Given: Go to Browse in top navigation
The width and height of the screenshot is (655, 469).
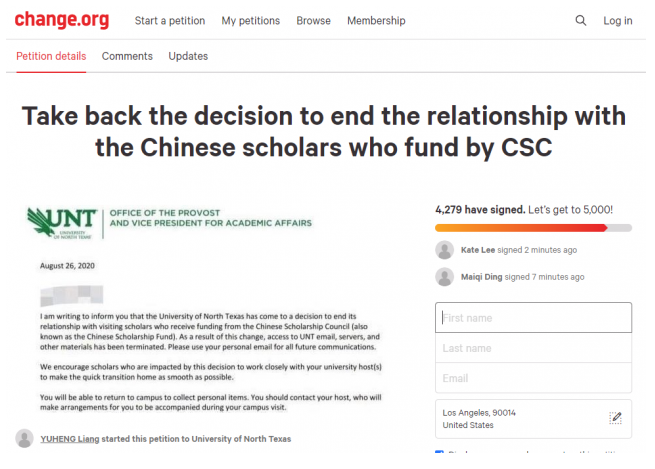Looking at the screenshot, I should point(313,20).
